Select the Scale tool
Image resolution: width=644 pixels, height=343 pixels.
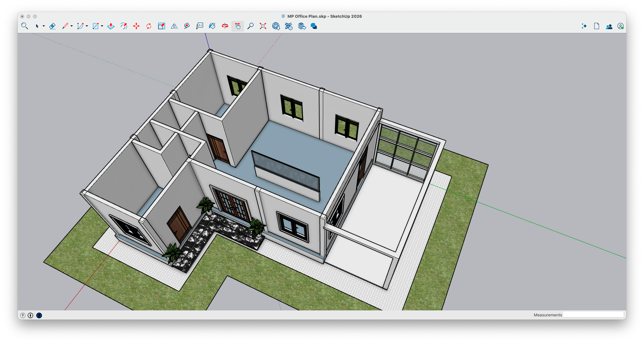click(161, 26)
